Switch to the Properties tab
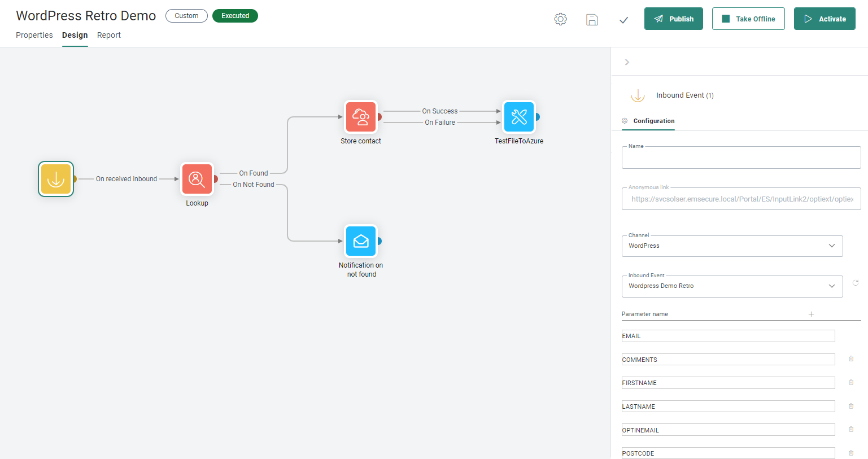This screenshot has width=868, height=459. click(34, 35)
